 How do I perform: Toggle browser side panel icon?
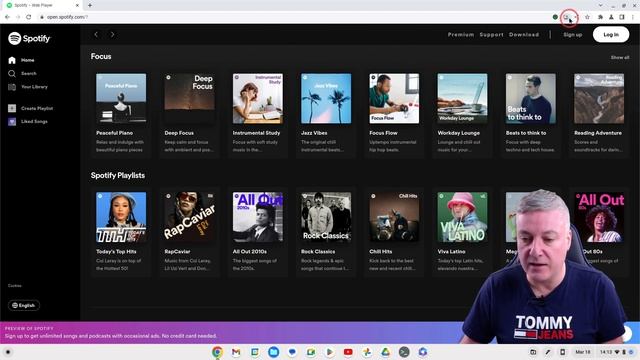[x=622, y=17]
